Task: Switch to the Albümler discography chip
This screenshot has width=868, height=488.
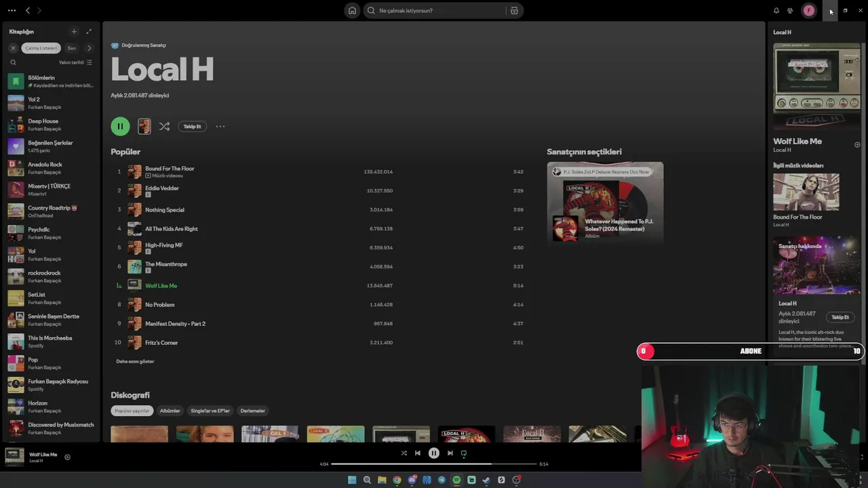Action: (170, 411)
